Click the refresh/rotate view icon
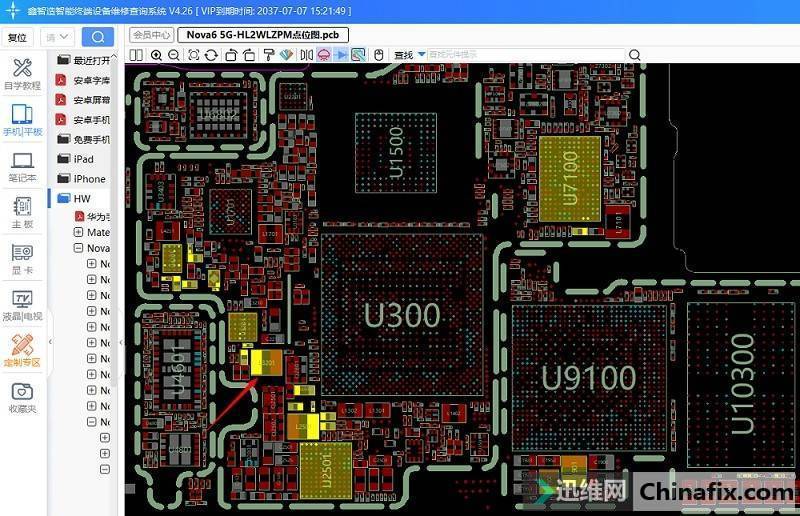This screenshot has width=800, height=516. 211,55
